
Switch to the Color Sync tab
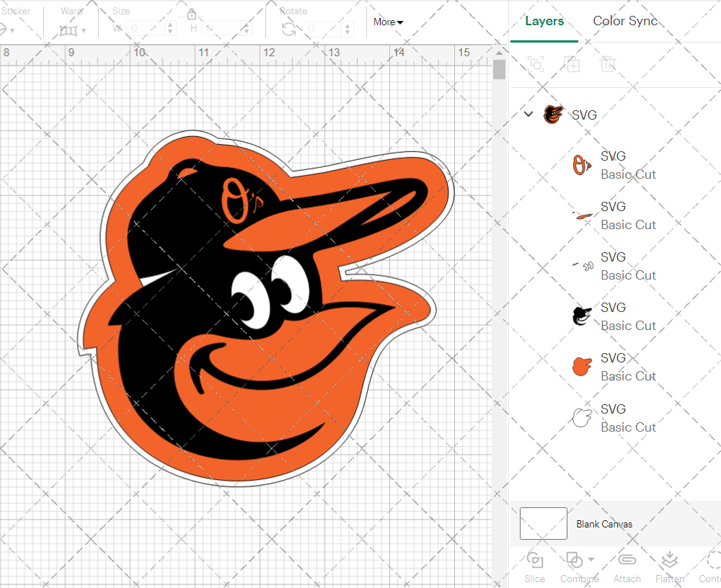pos(625,21)
